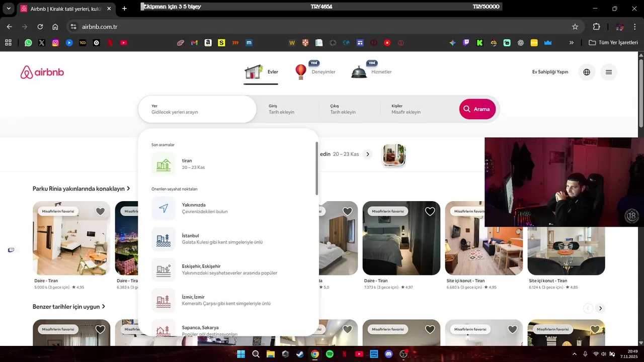Image resolution: width=644 pixels, height=362 pixels.
Task: Favorite the Daire - Tiran 7.373 ₺ listing
Action: coord(430,212)
